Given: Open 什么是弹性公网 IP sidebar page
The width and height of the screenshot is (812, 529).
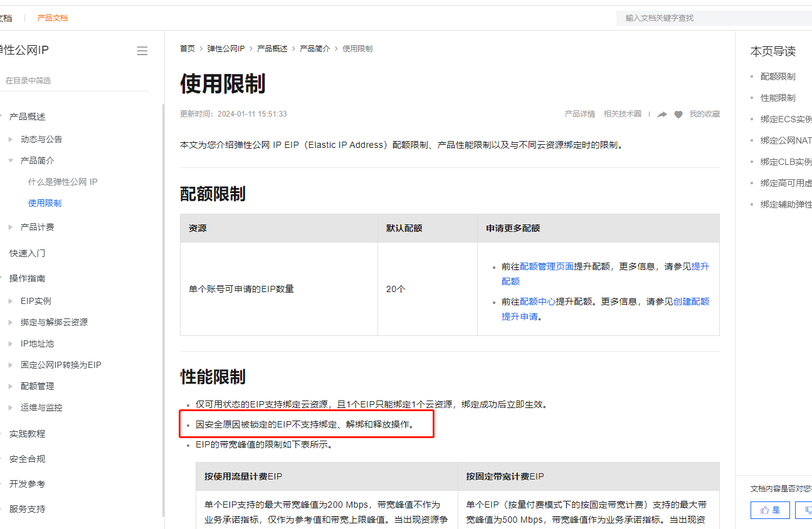Looking at the screenshot, I should pyautogui.click(x=63, y=182).
